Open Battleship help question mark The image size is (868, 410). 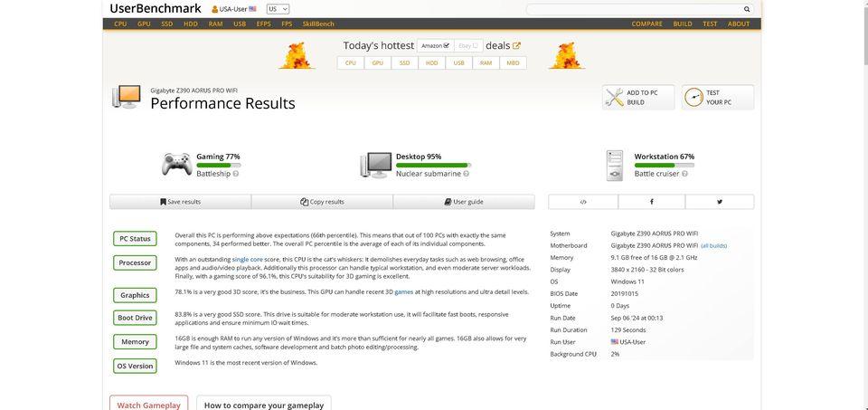pos(236,174)
